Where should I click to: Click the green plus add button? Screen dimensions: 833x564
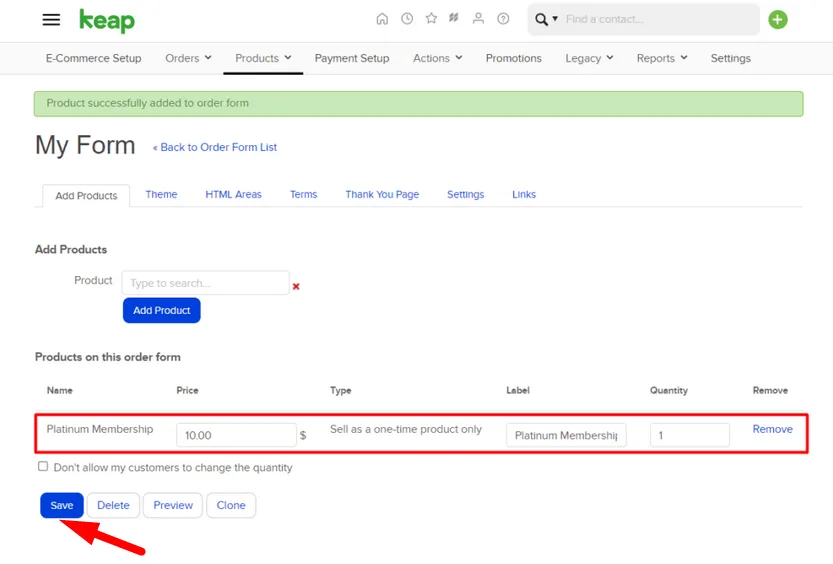pyautogui.click(x=778, y=20)
